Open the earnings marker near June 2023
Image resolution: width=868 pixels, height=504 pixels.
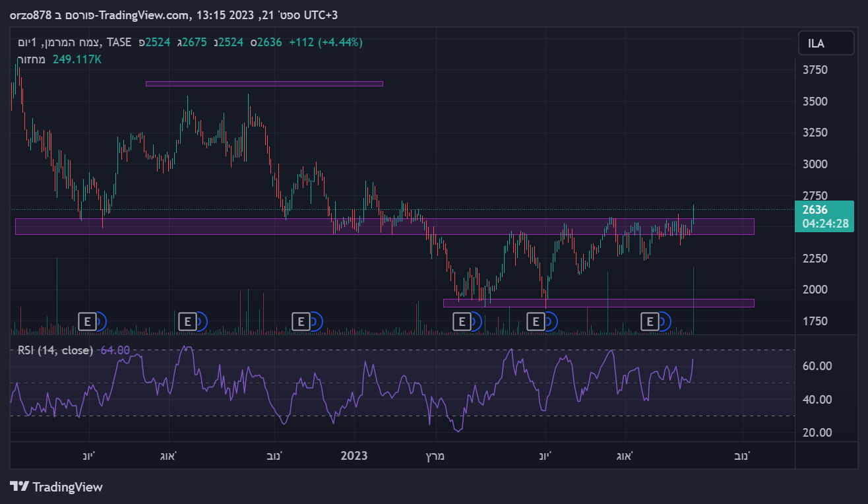click(x=536, y=322)
